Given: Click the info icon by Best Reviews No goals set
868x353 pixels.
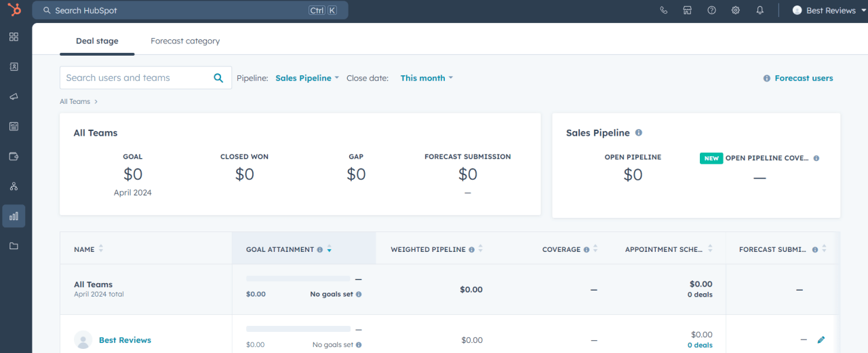Looking at the screenshot, I should pos(359,345).
